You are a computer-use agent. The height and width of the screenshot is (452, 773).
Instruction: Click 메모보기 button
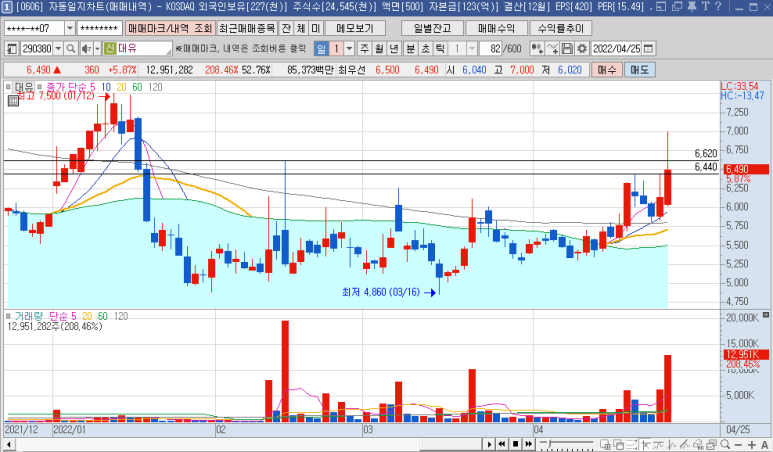(355, 28)
